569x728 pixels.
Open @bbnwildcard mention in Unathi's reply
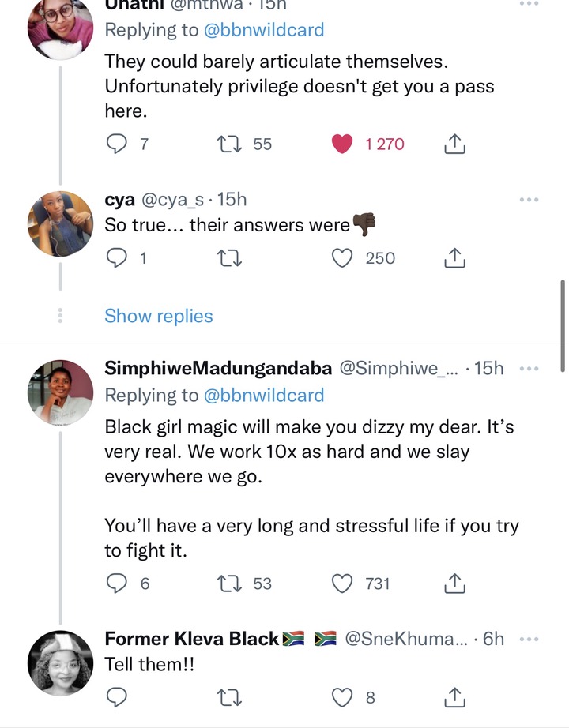point(264,30)
